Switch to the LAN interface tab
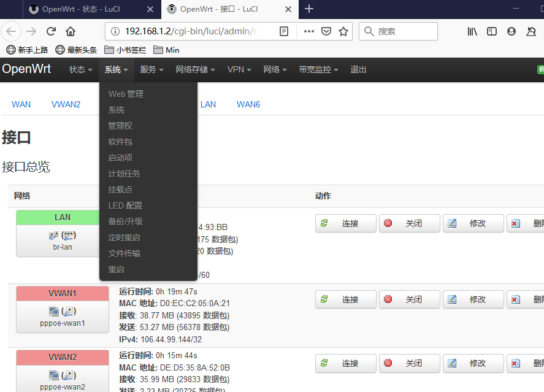 point(208,104)
